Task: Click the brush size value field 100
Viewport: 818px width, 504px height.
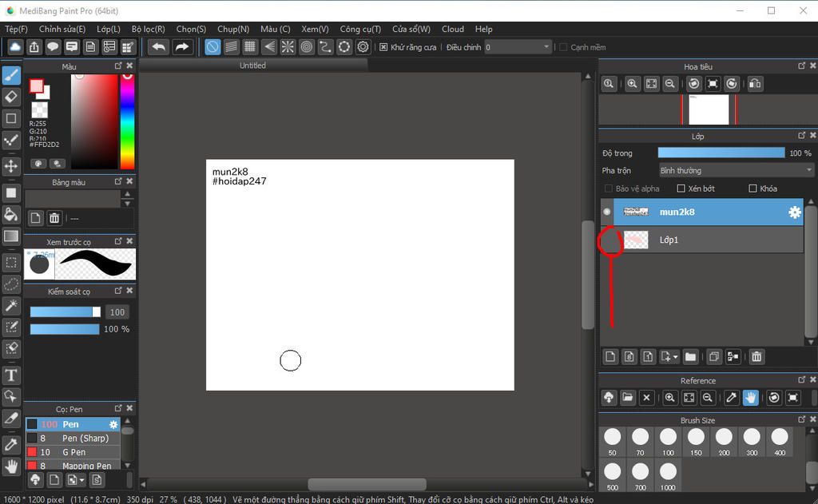Action: click(x=117, y=312)
